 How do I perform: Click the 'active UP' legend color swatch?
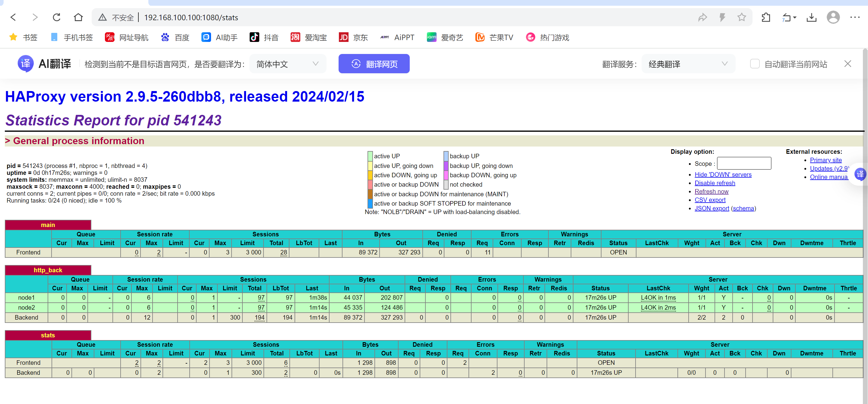pyautogui.click(x=370, y=156)
